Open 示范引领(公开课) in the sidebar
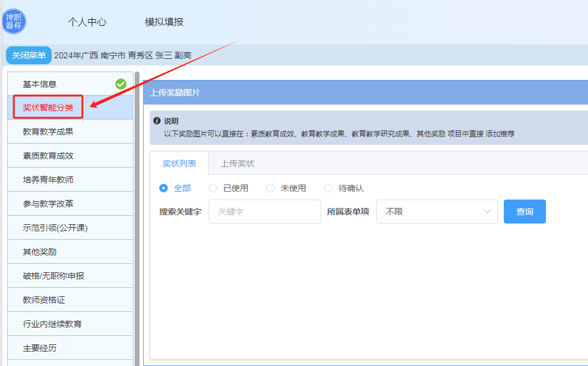 click(x=70, y=228)
